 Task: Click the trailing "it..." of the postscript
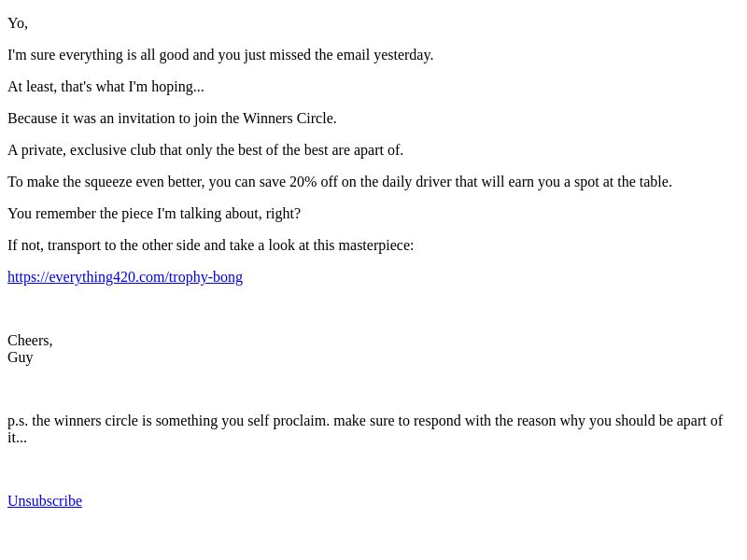[x=17, y=438]
